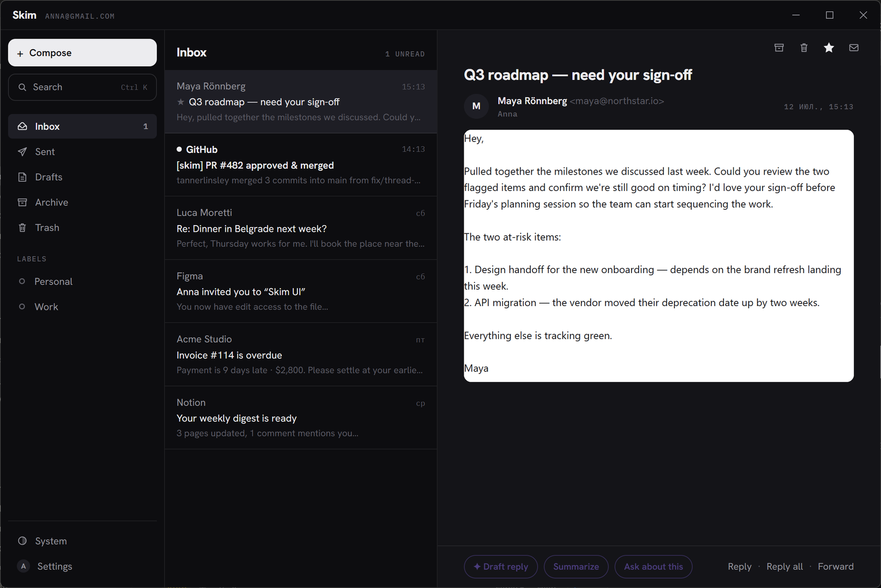This screenshot has width=881, height=588.
Task: Open the Drafts folder
Action: tap(82, 177)
